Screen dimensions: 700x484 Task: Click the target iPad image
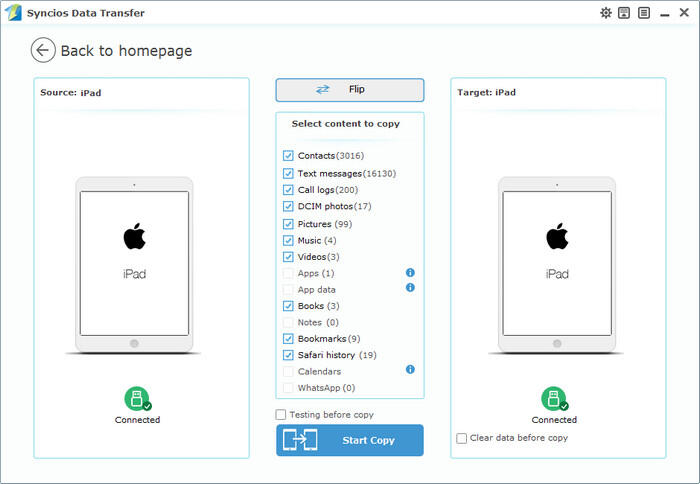coord(557,264)
